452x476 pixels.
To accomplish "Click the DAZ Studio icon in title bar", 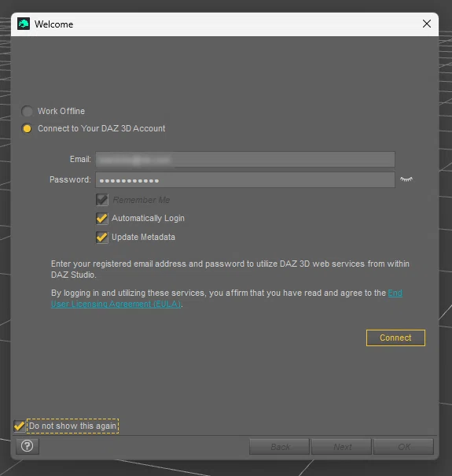I will point(24,24).
